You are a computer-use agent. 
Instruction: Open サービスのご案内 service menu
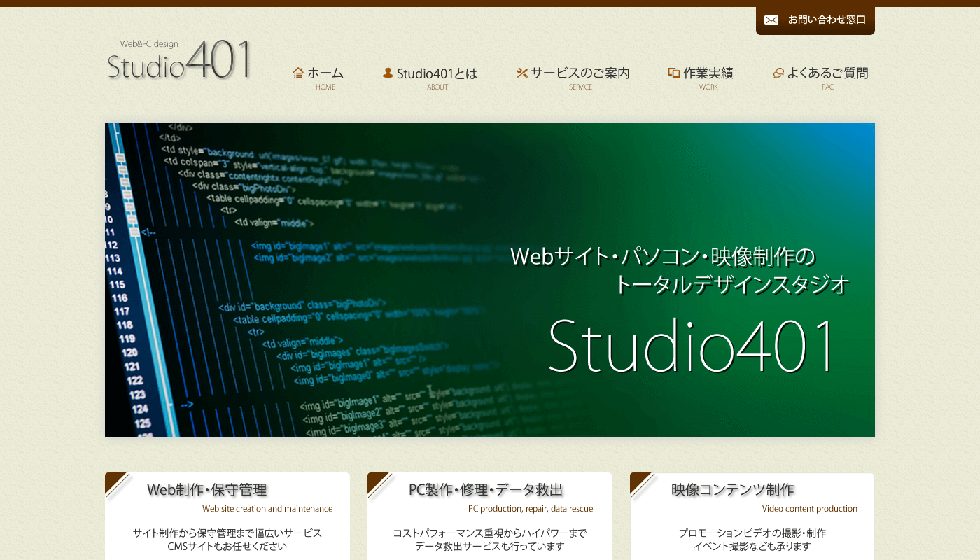[x=580, y=73]
